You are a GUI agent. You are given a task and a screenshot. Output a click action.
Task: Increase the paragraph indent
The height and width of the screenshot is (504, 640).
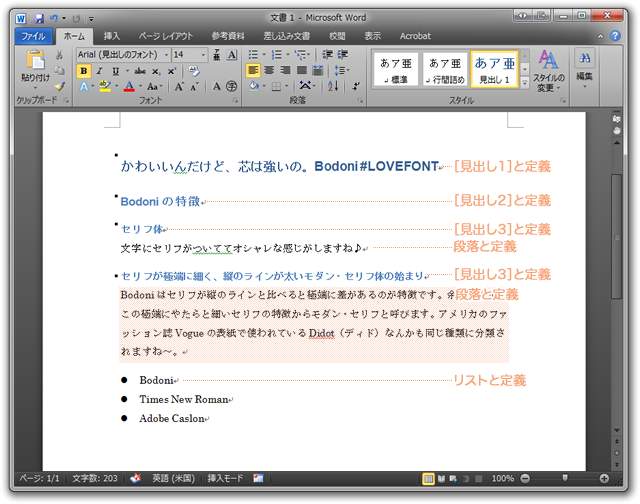pos(342,55)
